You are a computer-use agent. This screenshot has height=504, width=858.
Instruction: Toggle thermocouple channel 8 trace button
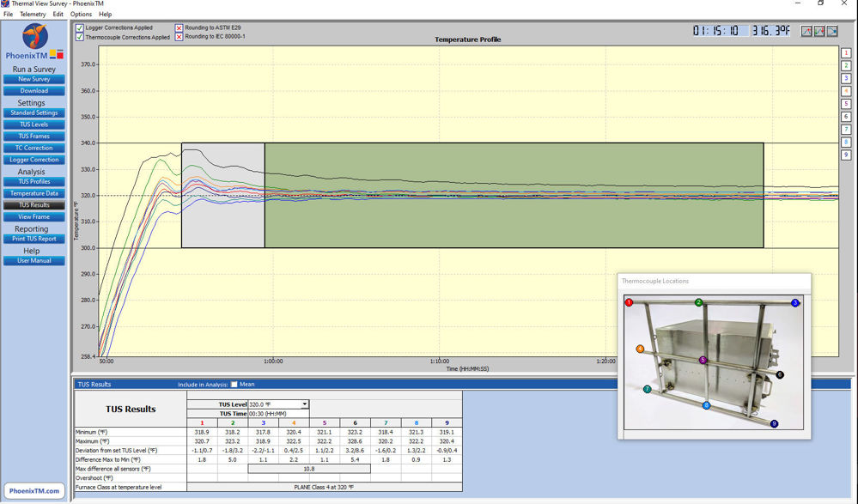point(846,142)
